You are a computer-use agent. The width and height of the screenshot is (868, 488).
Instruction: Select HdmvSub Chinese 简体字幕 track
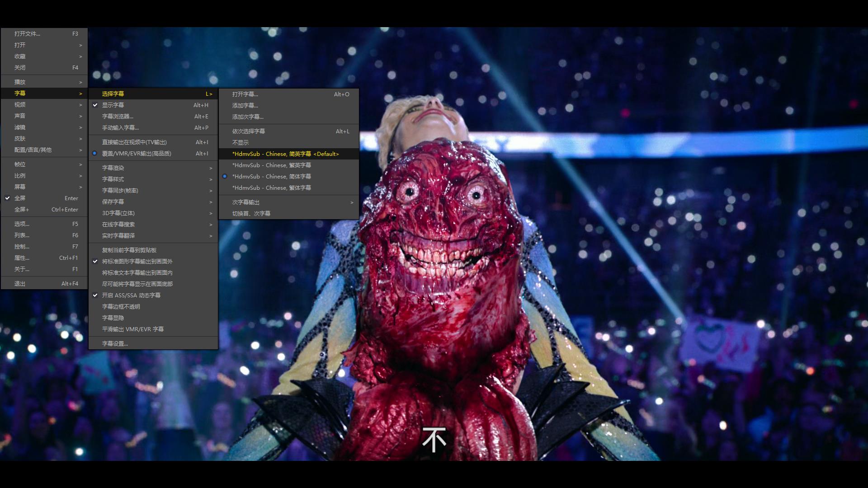[x=271, y=177]
